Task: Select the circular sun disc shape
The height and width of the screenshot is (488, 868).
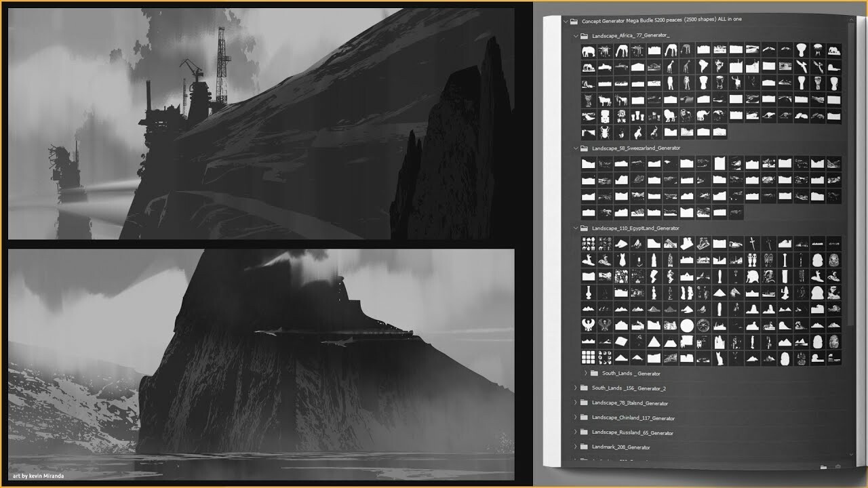Action: pyautogui.click(x=686, y=326)
